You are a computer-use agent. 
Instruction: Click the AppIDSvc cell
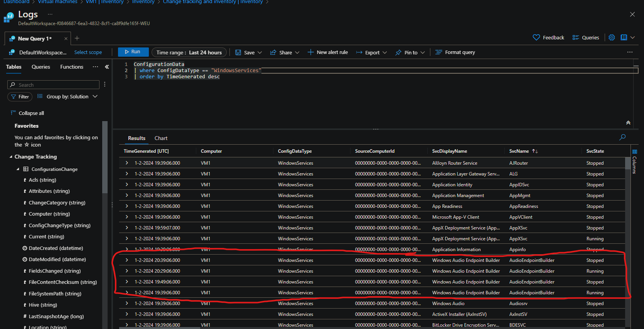coord(519,185)
